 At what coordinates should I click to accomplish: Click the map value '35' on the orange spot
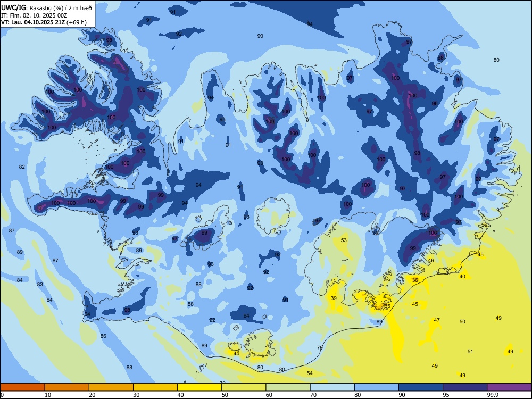(387, 306)
